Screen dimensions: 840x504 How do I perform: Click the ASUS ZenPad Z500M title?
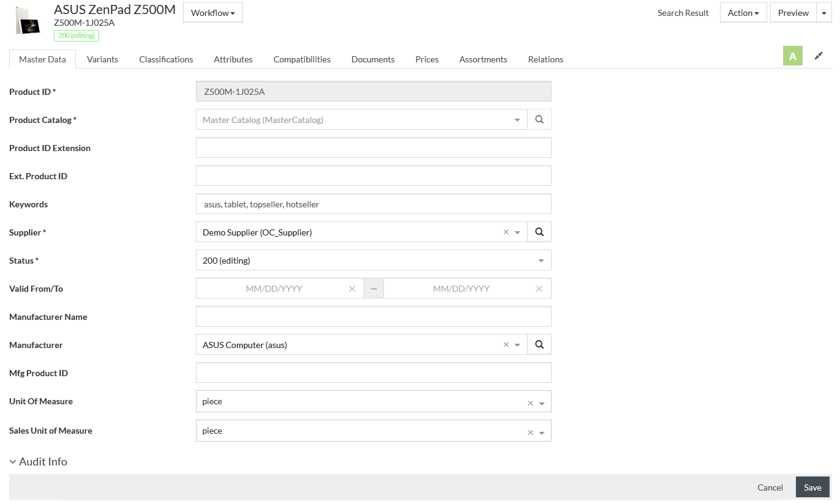[114, 9]
